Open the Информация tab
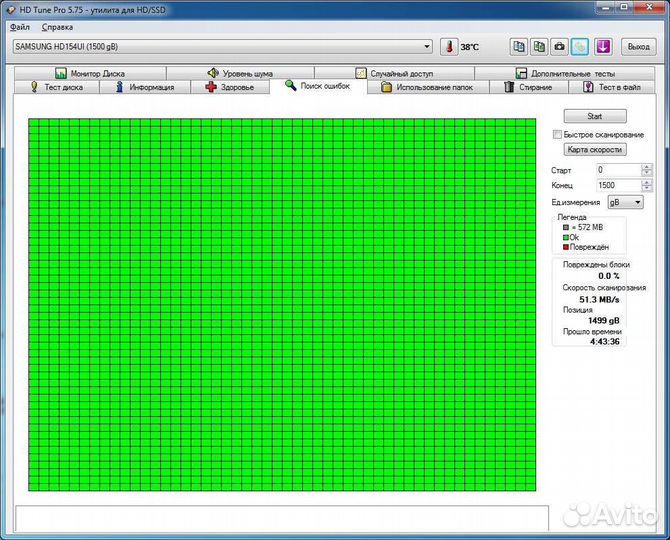This screenshot has height=540, width=670. 145,87
